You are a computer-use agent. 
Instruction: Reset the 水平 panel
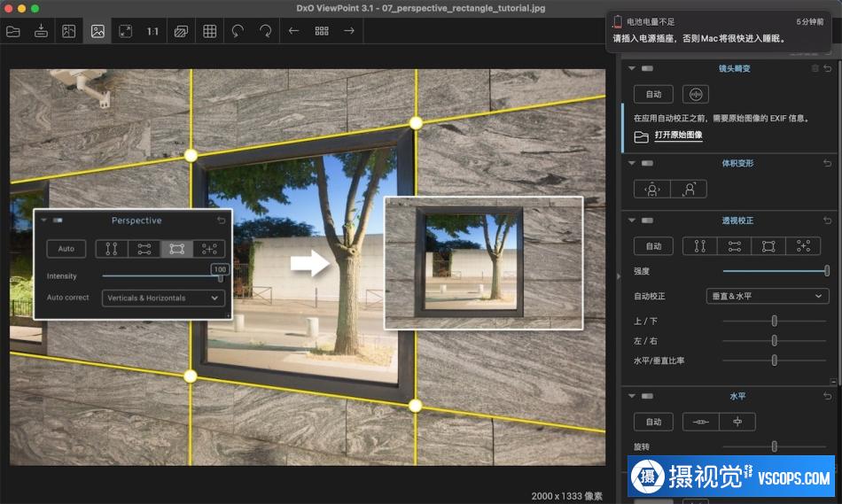click(828, 396)
